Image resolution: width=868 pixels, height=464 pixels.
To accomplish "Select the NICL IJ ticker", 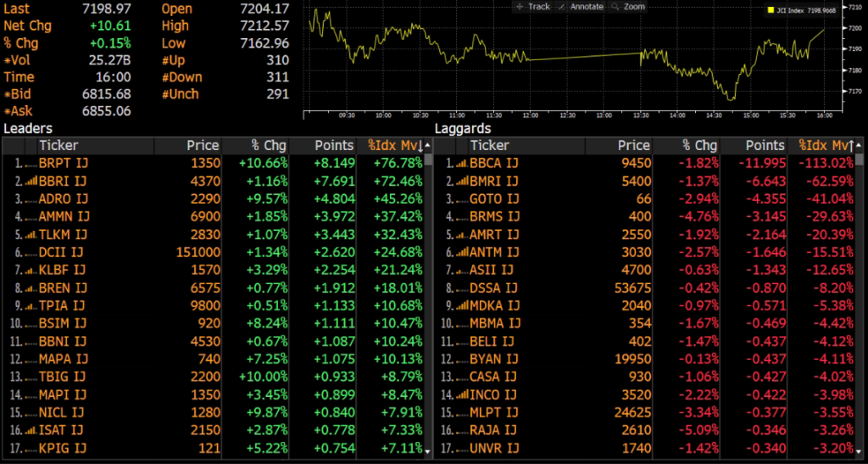I will click(x=61, y=412).
